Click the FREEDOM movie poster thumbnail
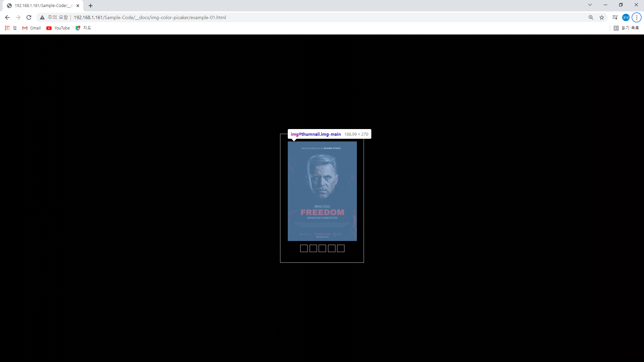Screen dimensions: 644x362 pos(322,191)
